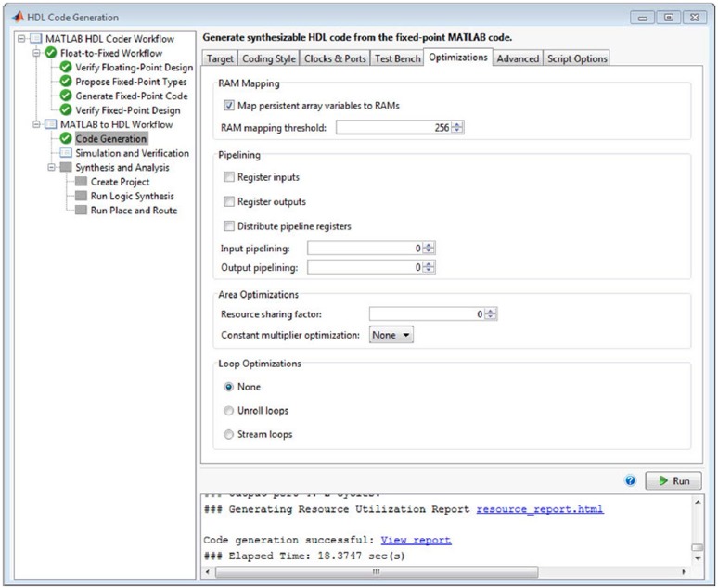The width and height of the screenshot is (718, 588).
Task: Switch to the Target tab
Action: coord(220,58)
